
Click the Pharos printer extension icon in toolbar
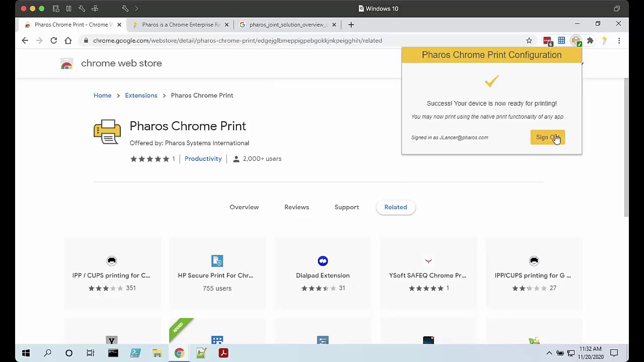pos(576,41)
